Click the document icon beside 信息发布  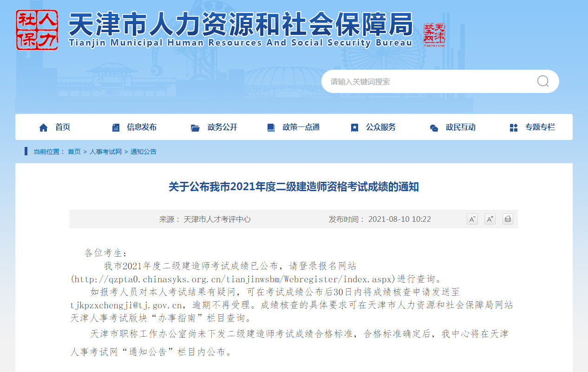pos(116,127)
